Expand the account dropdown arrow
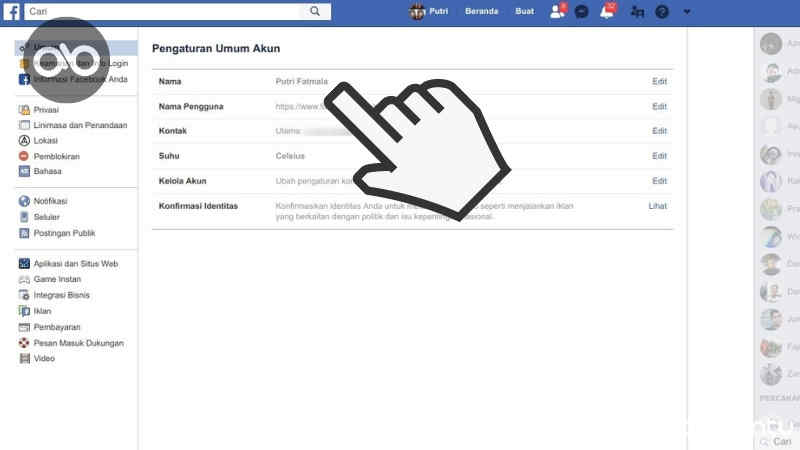This screenshot has height=450, width=800. coord(687,11)
